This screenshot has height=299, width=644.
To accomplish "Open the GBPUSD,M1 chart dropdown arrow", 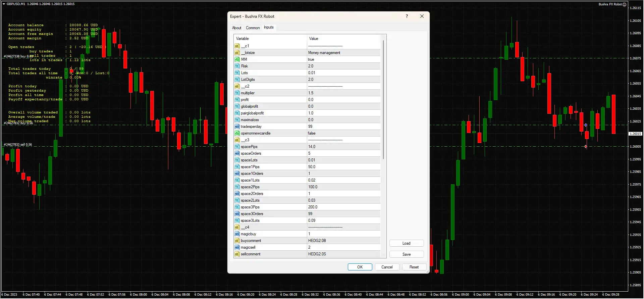I will tap(4, 4).
